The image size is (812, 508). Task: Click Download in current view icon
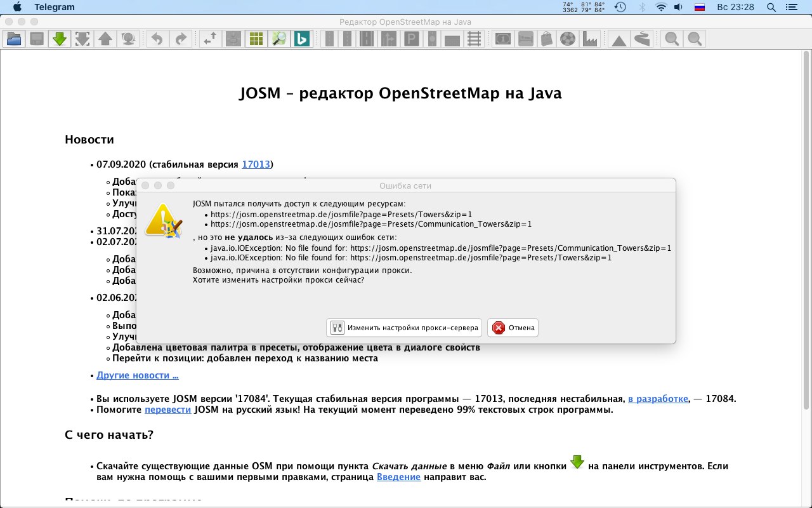(82, 39)
